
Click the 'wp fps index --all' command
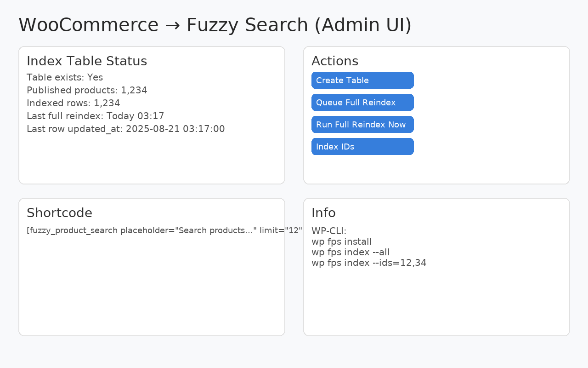[x=351, y=252]
